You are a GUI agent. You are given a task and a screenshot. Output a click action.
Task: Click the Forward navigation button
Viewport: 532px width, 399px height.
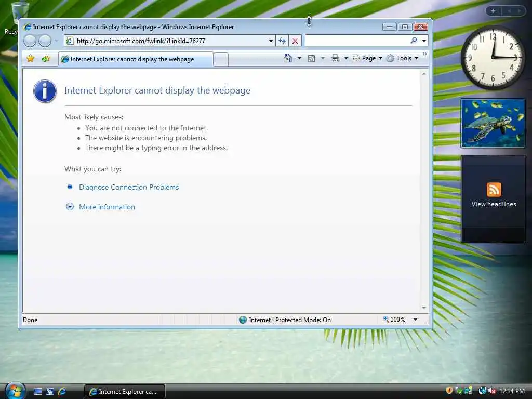45,41
